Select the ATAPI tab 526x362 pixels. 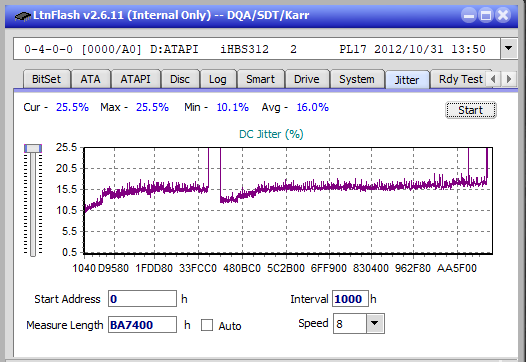point(136,79)
